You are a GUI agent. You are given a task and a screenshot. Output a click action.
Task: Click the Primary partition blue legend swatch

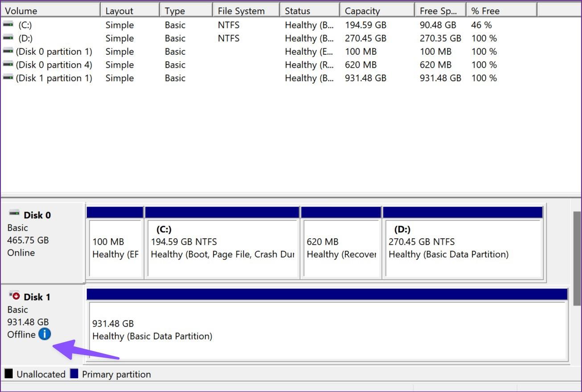point(74,374)
